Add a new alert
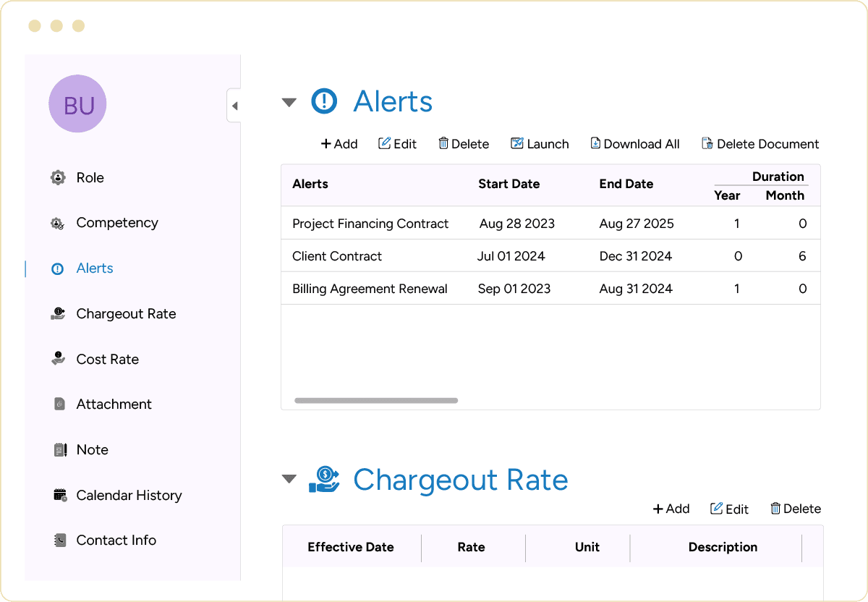This screenshot has height=602, width=868. click(339, 144)
